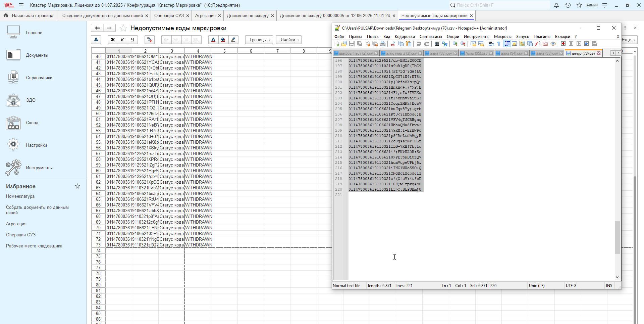
Task: Add page to favorites star
Action: click(x=123, y=28)
